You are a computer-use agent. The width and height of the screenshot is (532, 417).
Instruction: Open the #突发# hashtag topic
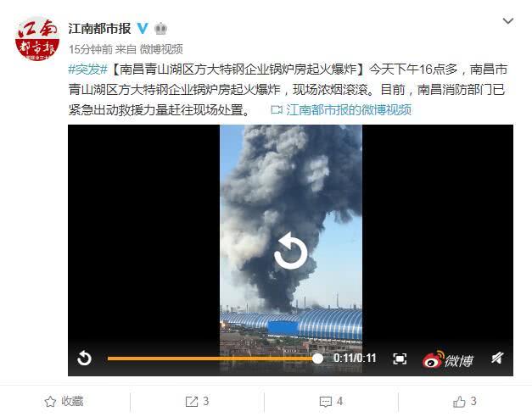click(x=88, y=69)
